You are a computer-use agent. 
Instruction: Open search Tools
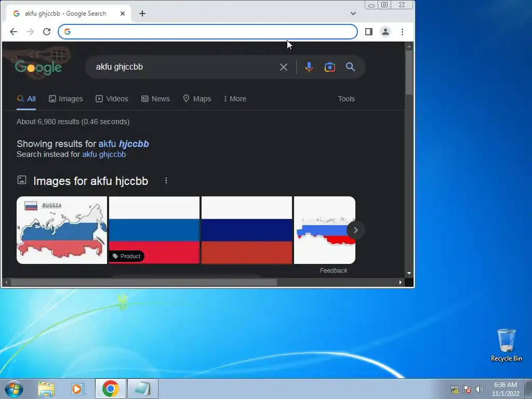(346, 99)
